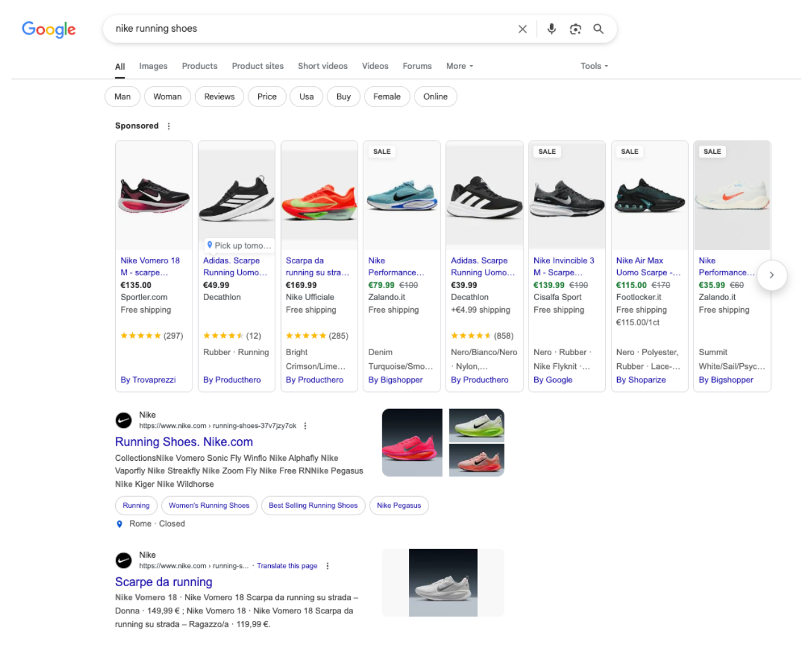Apply the Reviews filter chip
This screenshot has height=652, width=812.
click(x=220, y=97)
